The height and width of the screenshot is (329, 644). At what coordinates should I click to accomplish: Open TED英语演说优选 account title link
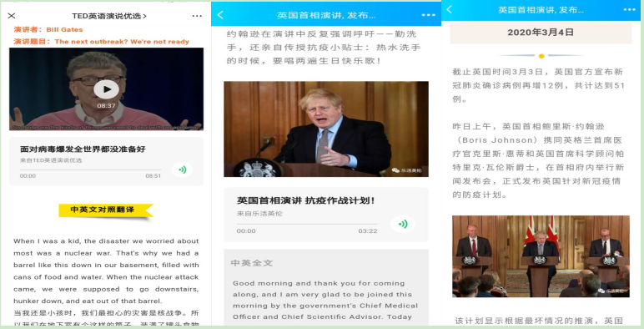[x=109, y=16]
